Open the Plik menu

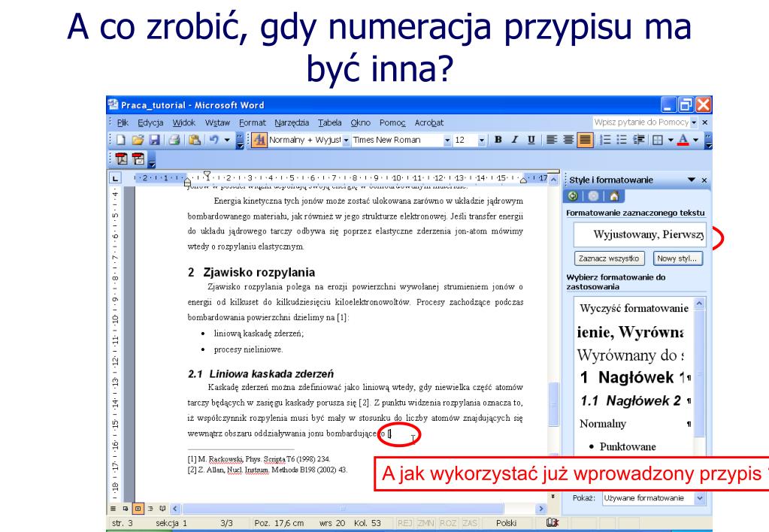click(123, 122)
